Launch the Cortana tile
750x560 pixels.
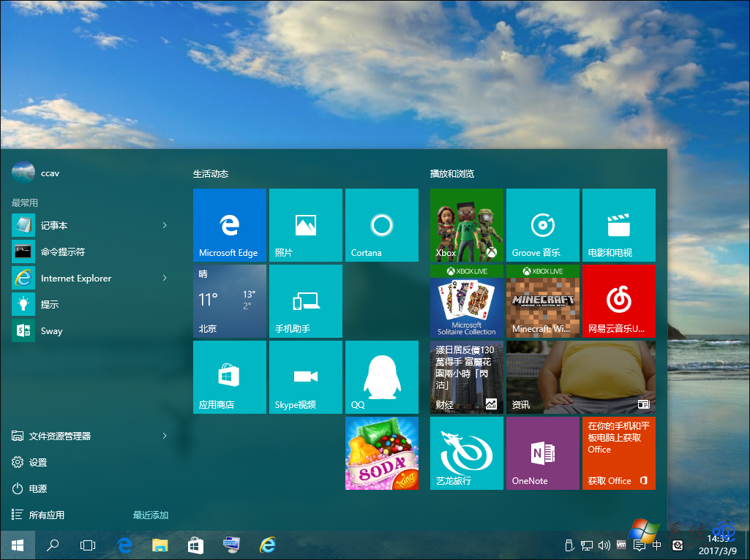pos(382,225)
